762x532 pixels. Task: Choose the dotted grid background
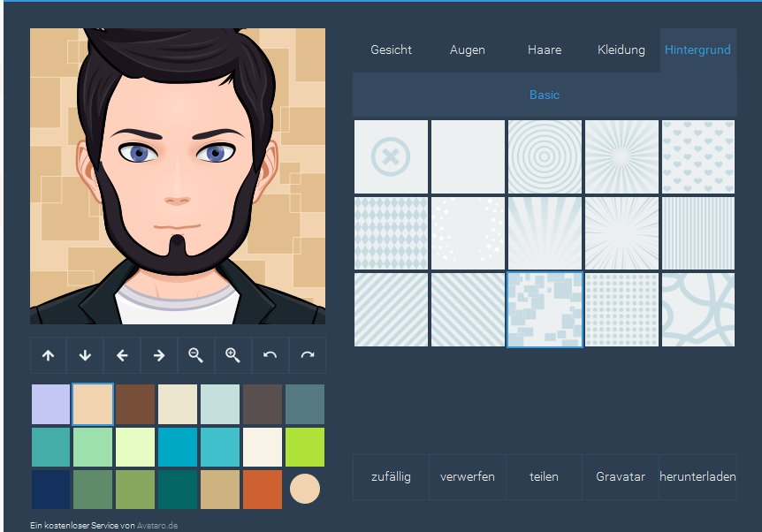pos(621,310)
